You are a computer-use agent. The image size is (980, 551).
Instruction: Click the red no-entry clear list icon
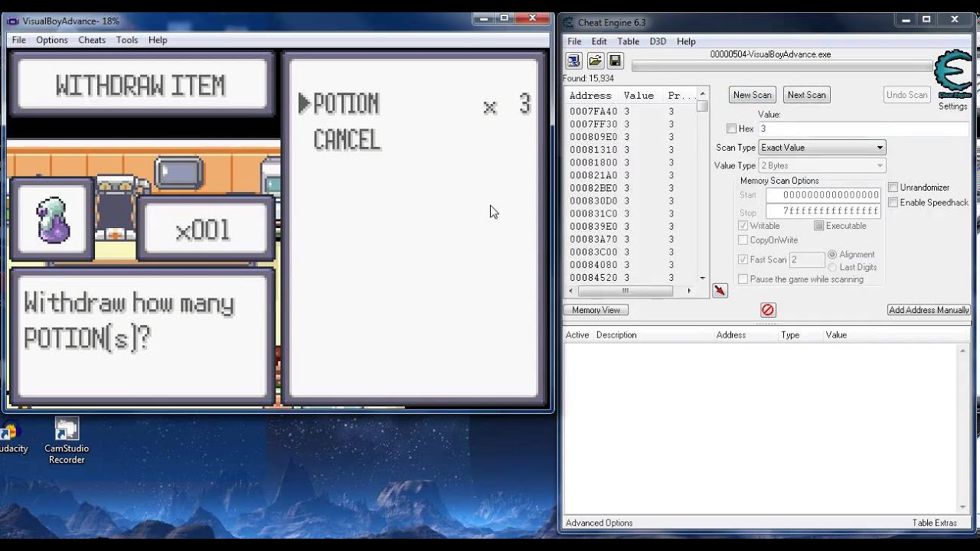pyautogui.click(x=768, y=309)
